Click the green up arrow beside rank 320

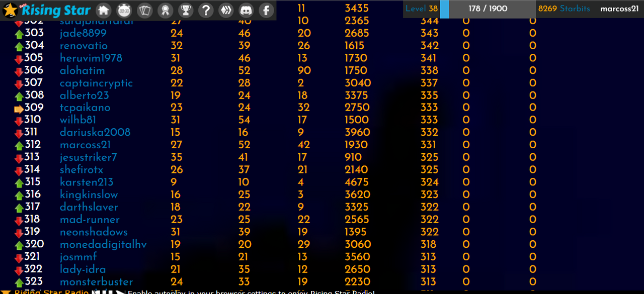(19, 246)
